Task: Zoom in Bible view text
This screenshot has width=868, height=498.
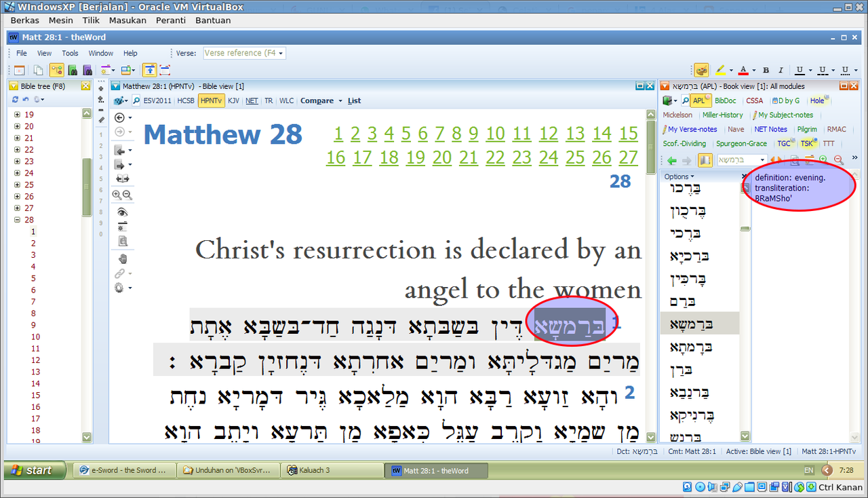Action: click(117, 195)
